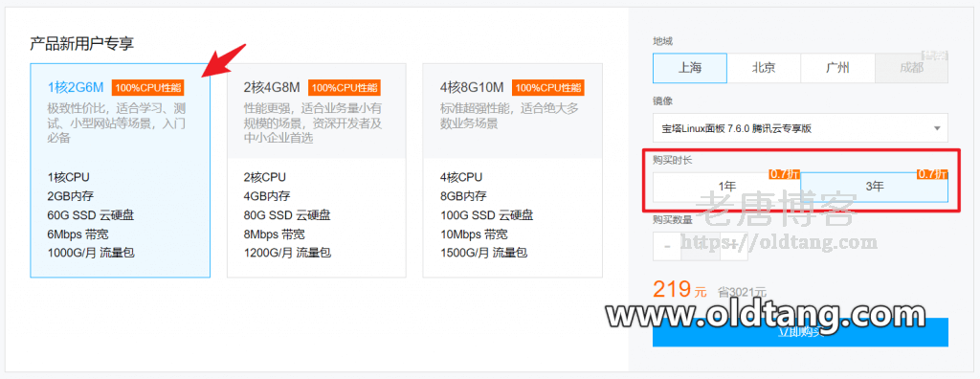This screenshot has height=379, width=980.
Task: Click the greyed-out 成都 region option
Action: pyautogui.click(x=911, y=68)
